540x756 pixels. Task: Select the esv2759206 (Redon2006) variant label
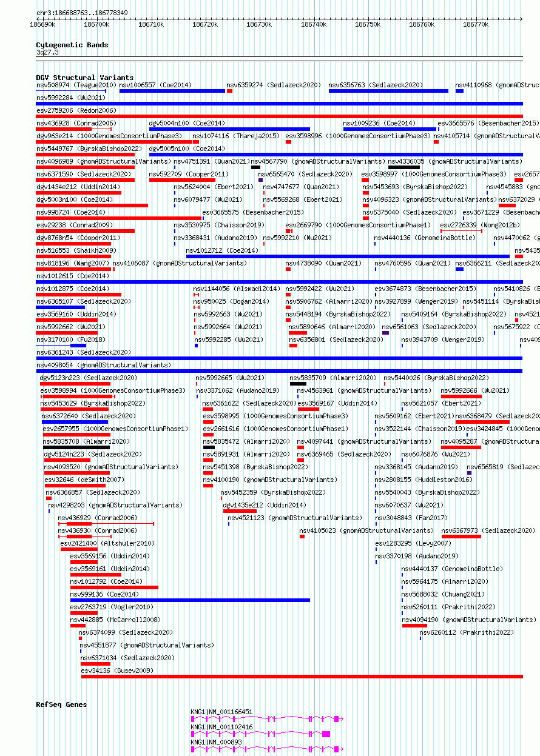pyautogui.click(x=76, y=110)
